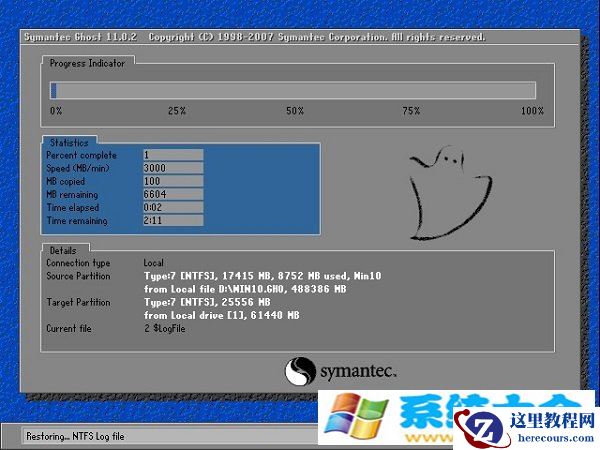Click the 75% progress scale label

pos(411,111)
